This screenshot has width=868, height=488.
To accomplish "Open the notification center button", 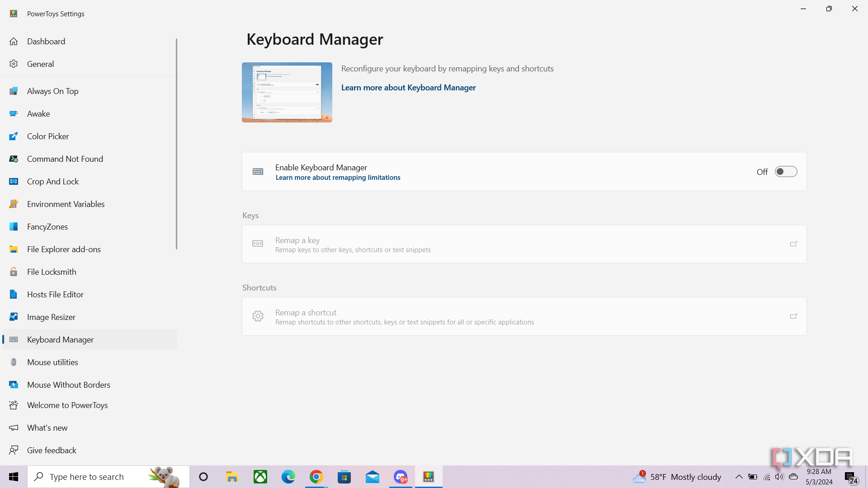I will (x=850, y=477).
